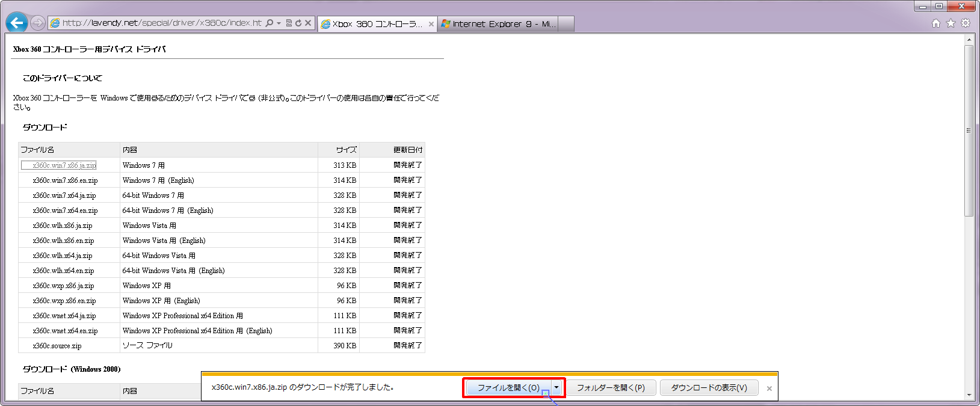This screenshot has height=406, width=980.
Task: Click the 'Windows Vista 用 (English)' description cell
Action: (219, 241)
